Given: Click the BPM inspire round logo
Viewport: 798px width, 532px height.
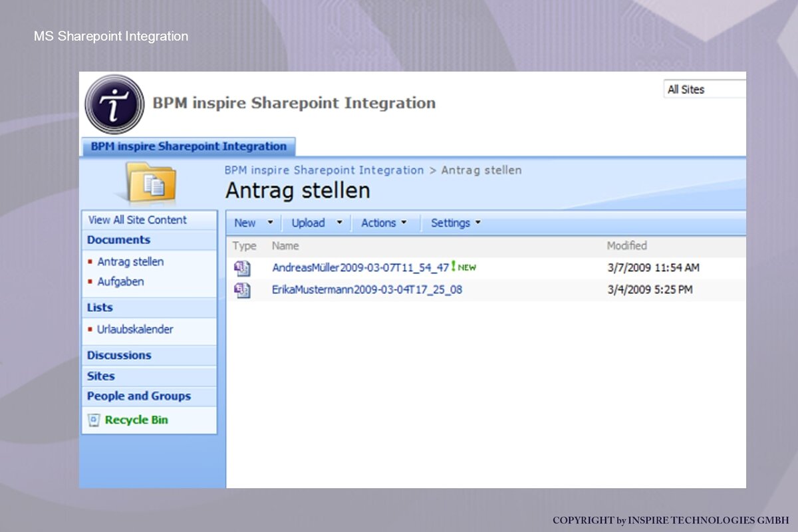Looking at the screenshot, I should 114,104.
